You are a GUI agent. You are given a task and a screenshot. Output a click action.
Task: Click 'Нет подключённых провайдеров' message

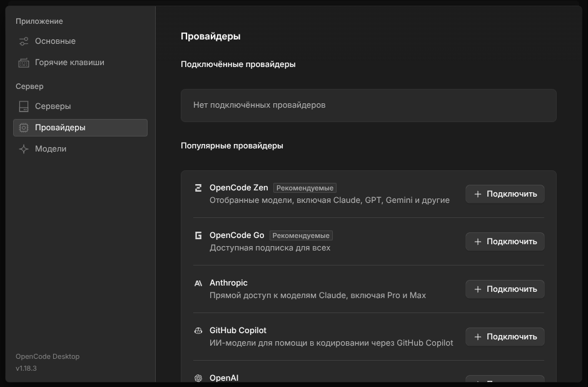[x=259, y=105]
